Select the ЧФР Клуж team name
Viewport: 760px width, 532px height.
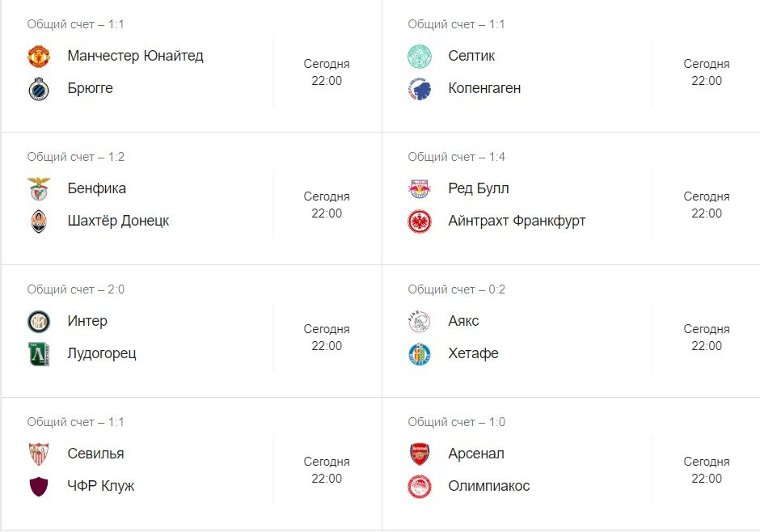tap(101, 486)
